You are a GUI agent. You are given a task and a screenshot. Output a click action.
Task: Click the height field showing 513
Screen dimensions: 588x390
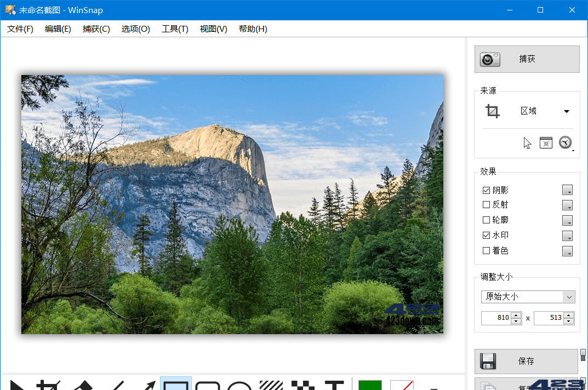tap(549, 318)
